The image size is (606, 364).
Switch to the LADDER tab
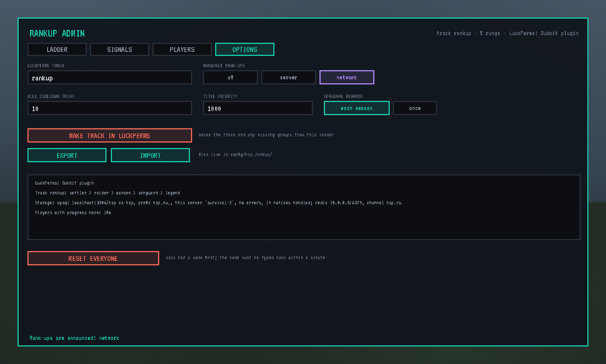point(57,49)
